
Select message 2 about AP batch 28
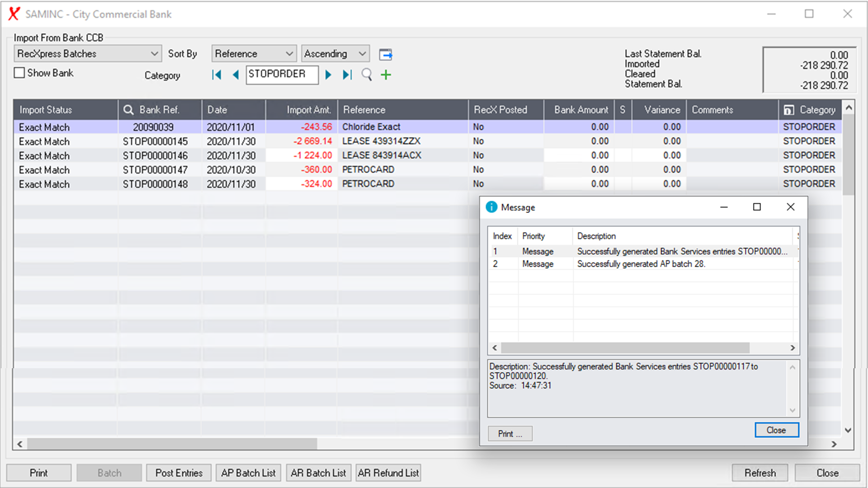tap(641, 264)
